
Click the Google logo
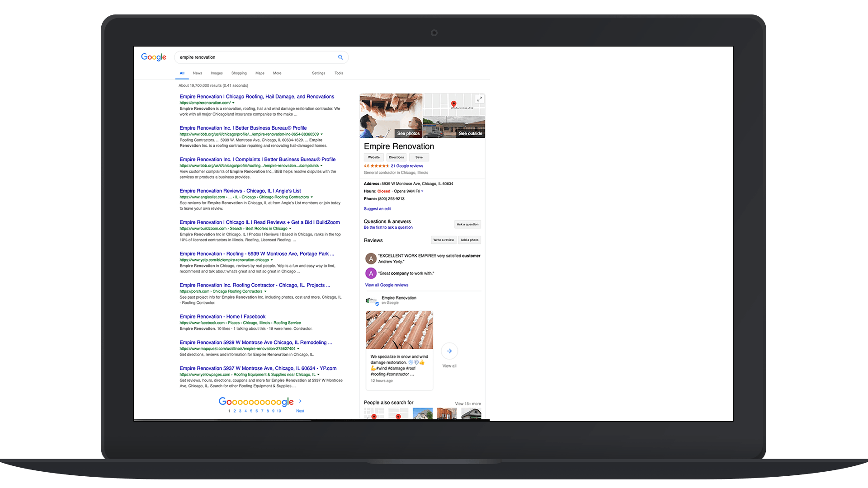pos(154,57)
